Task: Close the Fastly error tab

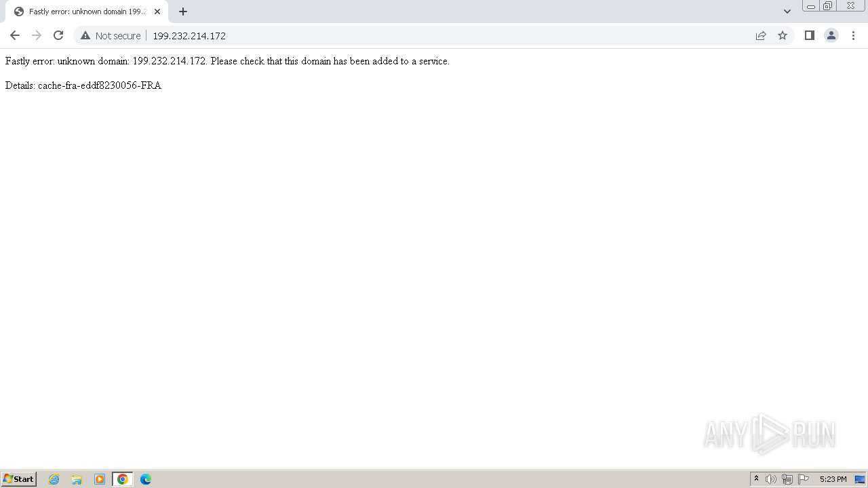Action: 157,12
